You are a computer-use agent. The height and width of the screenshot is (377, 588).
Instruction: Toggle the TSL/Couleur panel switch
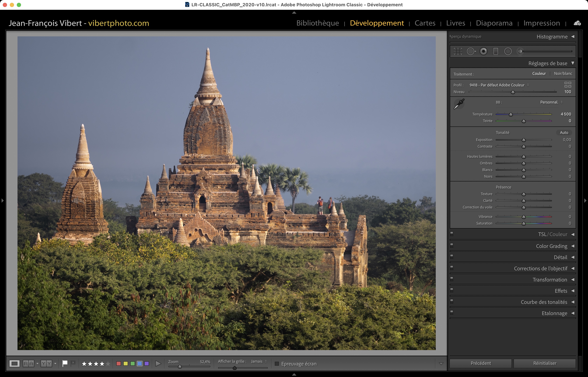click(452, 234)
